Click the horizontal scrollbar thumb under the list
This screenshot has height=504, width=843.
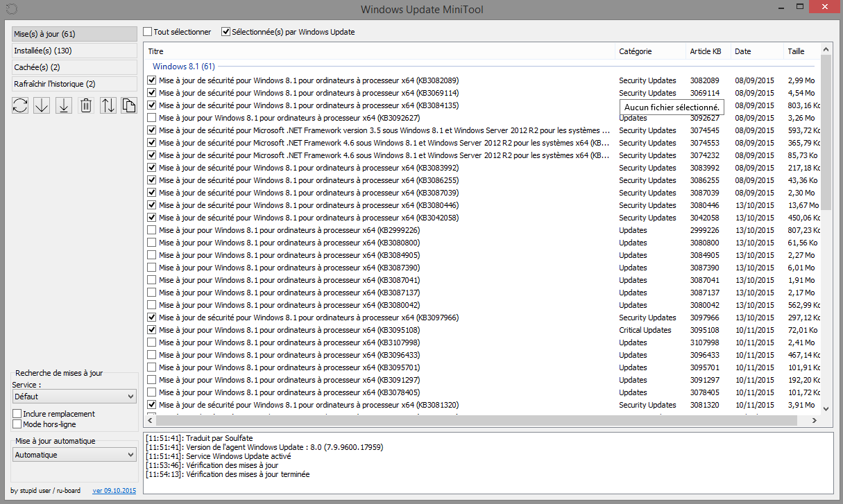coord(476,419)
